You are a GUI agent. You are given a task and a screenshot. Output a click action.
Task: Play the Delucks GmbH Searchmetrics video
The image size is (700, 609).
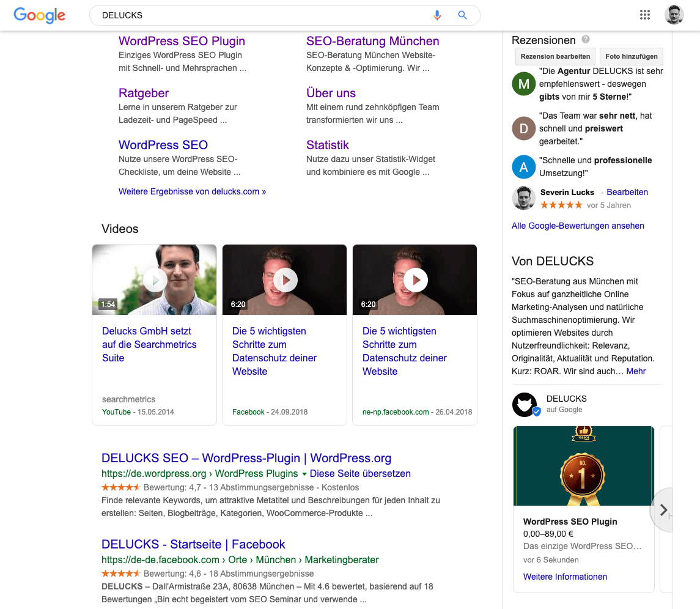click(155, 279)
